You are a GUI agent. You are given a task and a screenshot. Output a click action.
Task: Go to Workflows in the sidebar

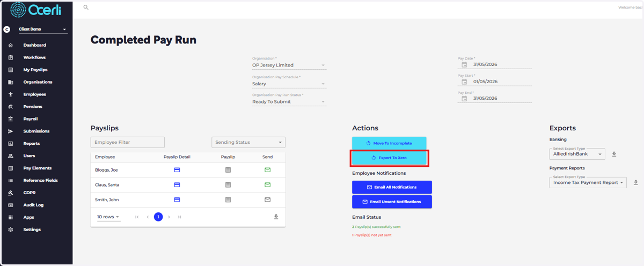(34, 57)
